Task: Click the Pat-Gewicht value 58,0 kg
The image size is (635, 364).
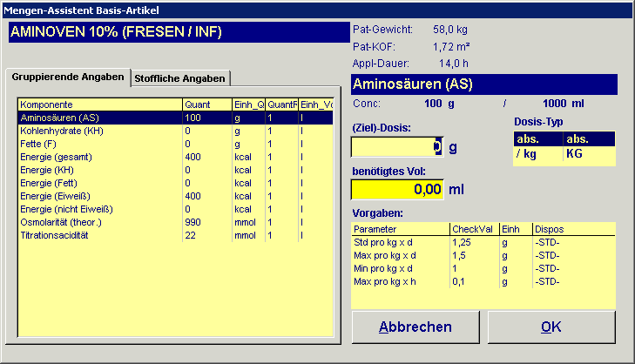Action: click(450, 30)
